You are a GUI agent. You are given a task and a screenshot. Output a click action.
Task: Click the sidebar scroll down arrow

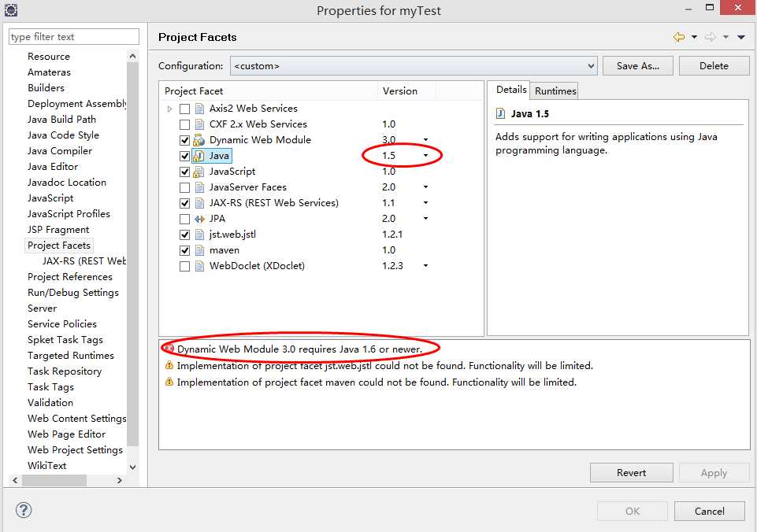pos(133,467)
